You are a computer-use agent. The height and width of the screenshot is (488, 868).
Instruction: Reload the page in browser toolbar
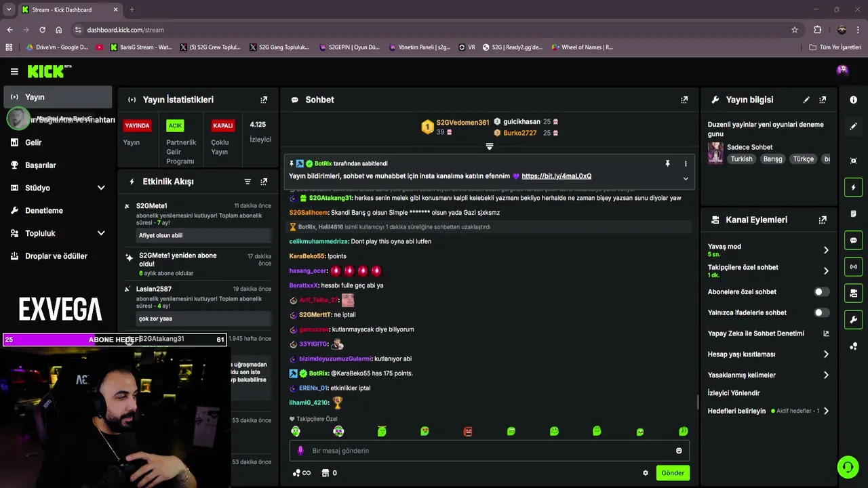(42, 30)
